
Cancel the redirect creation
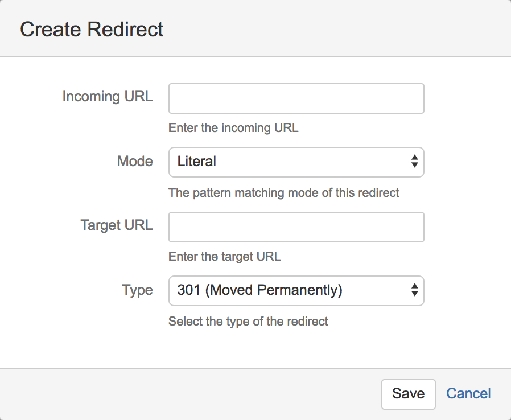pos(468,394)
